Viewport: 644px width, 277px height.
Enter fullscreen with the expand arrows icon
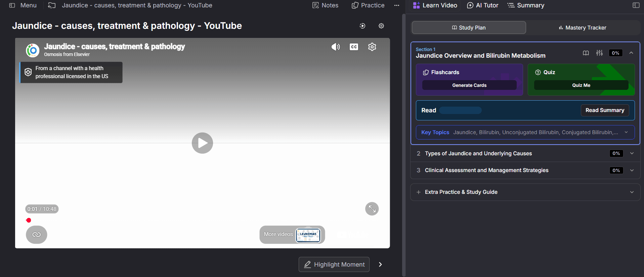[x=372, y=209]
